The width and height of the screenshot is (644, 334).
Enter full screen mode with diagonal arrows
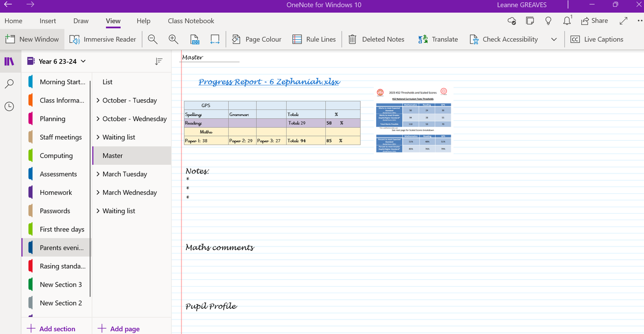pyautogui.click(x=623, y=21)
